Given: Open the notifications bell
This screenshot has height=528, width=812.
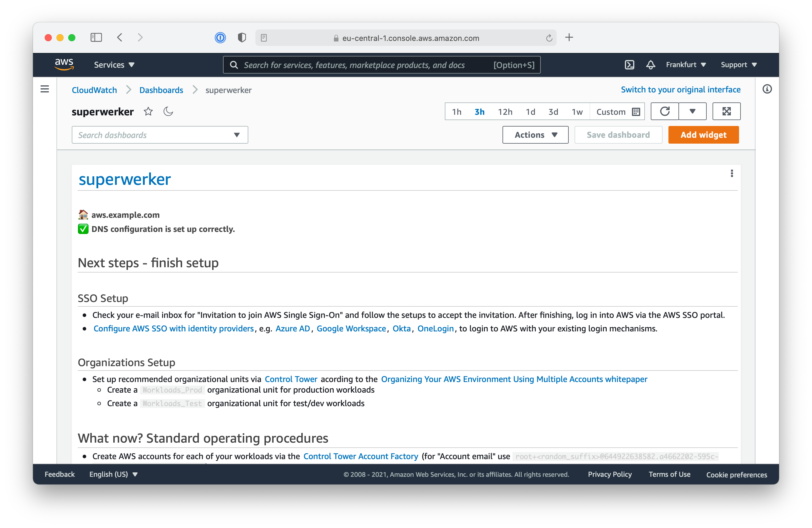Looking at the screenshot, I should coord(650,64).
